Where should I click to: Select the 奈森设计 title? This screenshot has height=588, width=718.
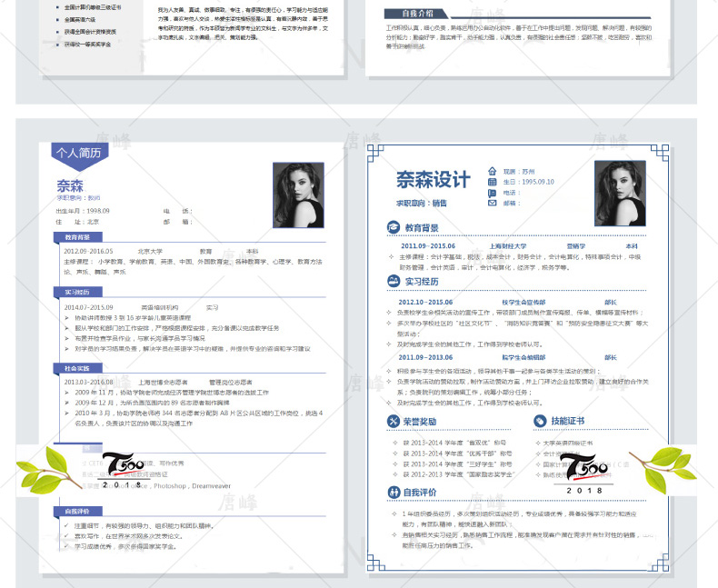tap(434, 180)
